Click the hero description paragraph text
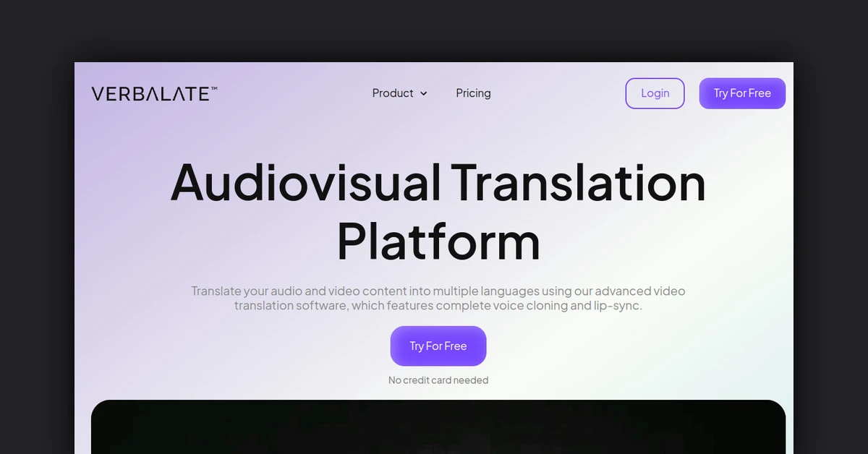The height and width of the screenshot is (454, 868). pyautogui.click(x=438, y=298)
